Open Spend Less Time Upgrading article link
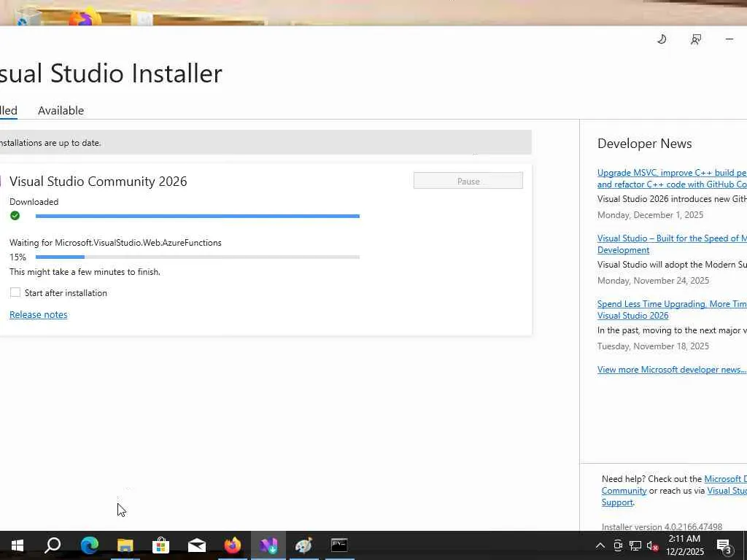The width and height of the screenshot is (747, 560). (x=672, y=309)
